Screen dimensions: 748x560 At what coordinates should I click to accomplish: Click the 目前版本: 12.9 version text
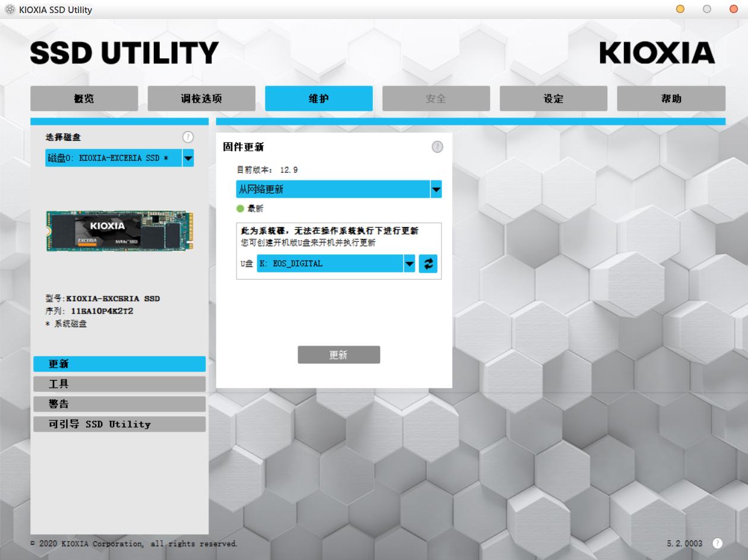click(x=267, y=170)
